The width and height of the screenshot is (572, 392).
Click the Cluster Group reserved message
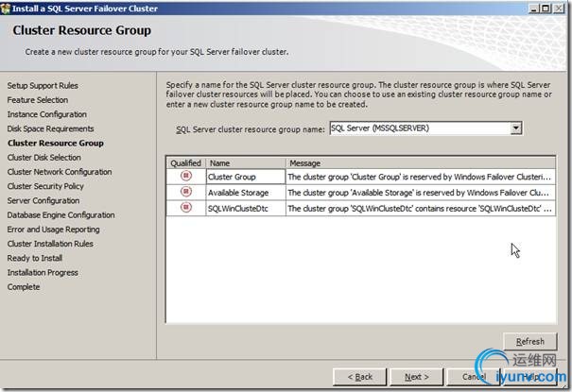421,177
